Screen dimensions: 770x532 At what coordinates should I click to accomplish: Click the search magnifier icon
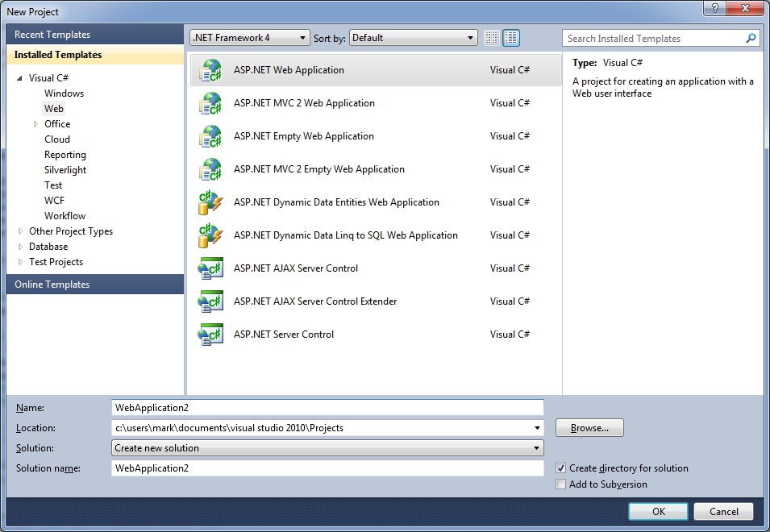751,38
